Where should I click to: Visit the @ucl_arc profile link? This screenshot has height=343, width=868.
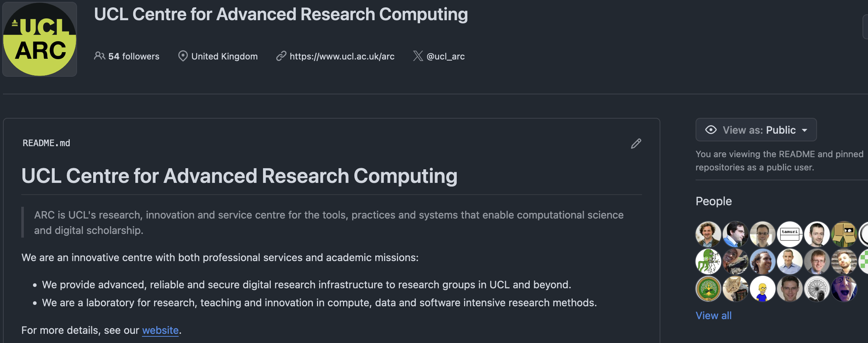click(445, 56)
